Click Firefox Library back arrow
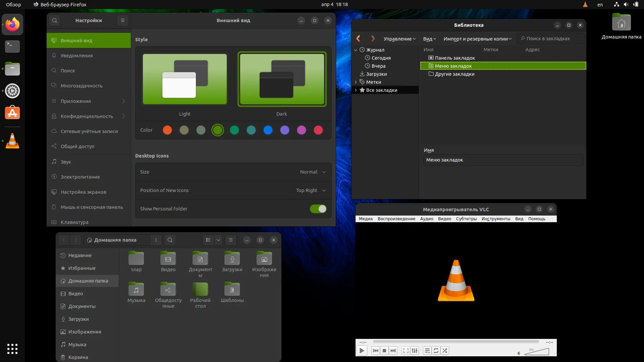Image resolution: width=644 pixels, height=362 pixels. point(358,39)
